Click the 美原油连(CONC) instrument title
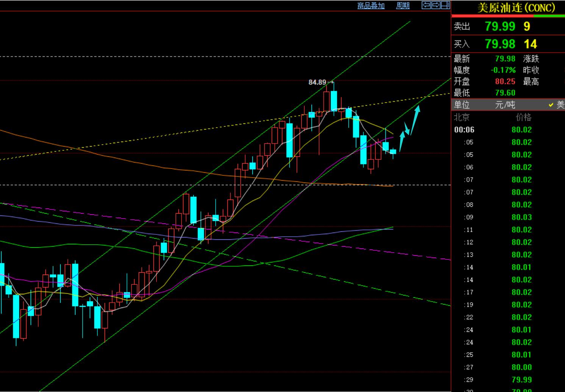 516,8
